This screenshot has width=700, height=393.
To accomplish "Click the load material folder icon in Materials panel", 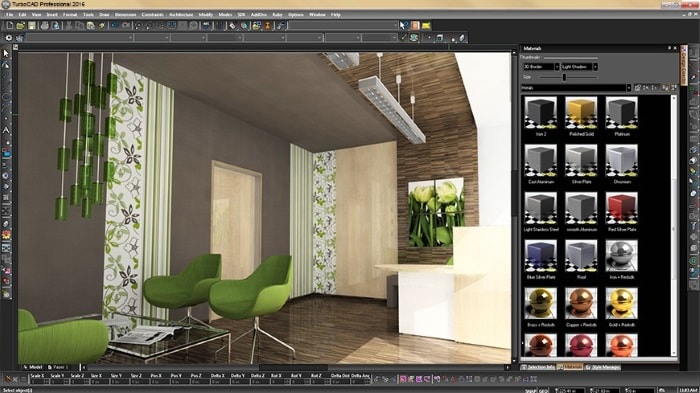I will click(638, 88).
